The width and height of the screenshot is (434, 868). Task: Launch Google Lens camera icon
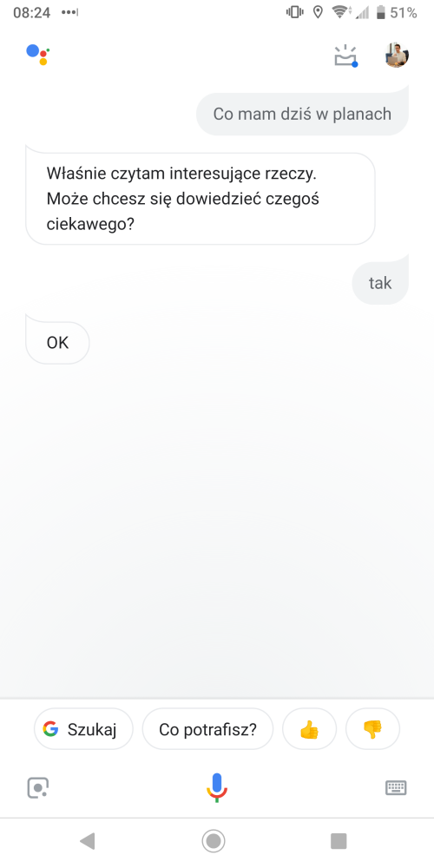click(x=38, y=787)
